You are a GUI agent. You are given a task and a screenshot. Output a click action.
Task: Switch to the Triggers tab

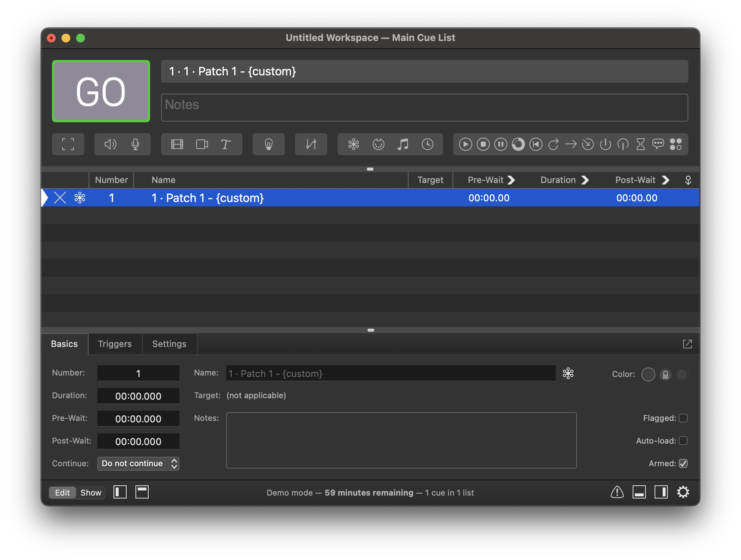[x=115, y=344]
